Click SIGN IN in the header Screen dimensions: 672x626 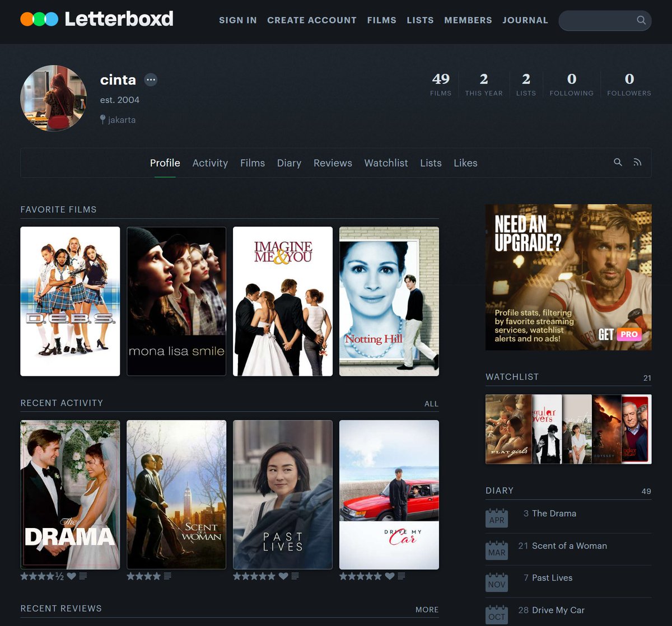tap(238, 20)
